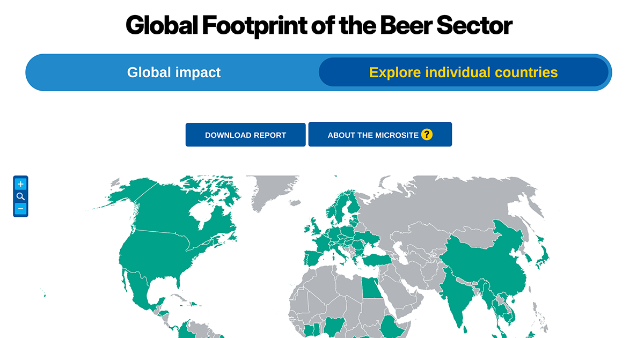Click the yellow question mark icon
Screen dimensions: 644x338
[426, 135]
